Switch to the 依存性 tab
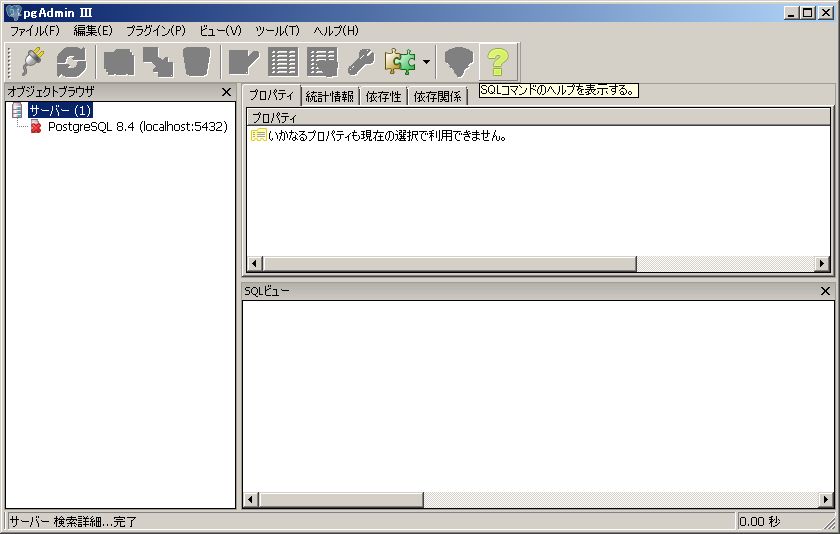The image size is (840, 534). point(383,96)
